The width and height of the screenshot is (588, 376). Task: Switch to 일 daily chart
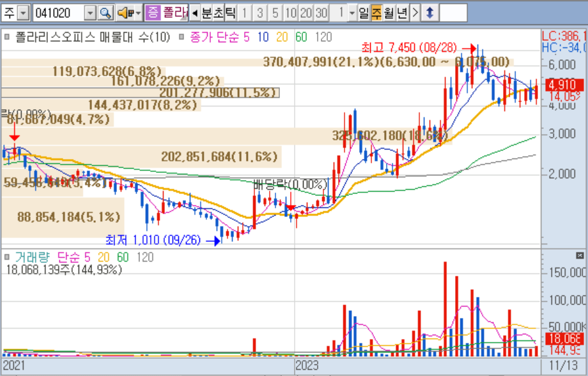tap(363, 13)
